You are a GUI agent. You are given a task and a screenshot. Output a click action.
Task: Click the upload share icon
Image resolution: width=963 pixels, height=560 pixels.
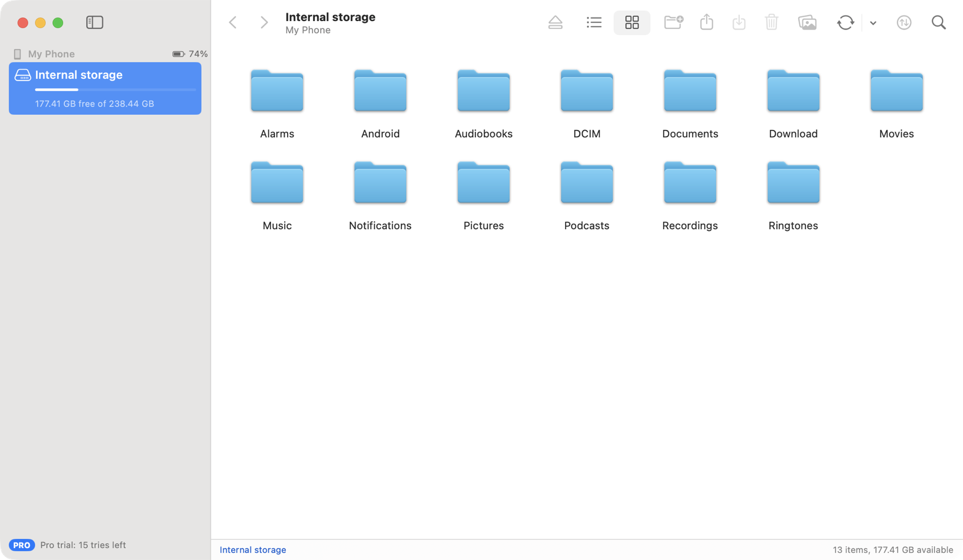click(707, 22)
